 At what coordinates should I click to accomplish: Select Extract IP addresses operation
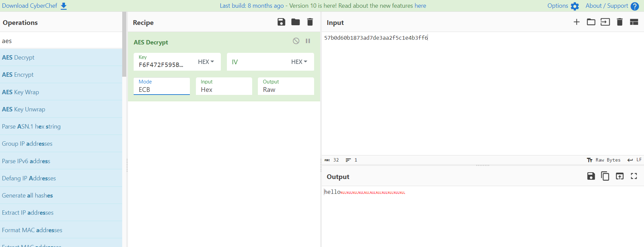pyautogui.click(x=61, y=213)
